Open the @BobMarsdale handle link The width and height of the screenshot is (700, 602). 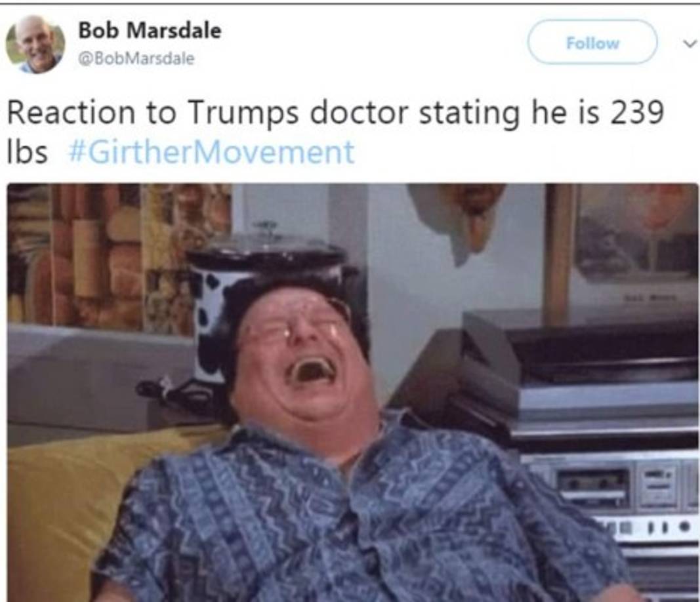click(x=136, y=58)
